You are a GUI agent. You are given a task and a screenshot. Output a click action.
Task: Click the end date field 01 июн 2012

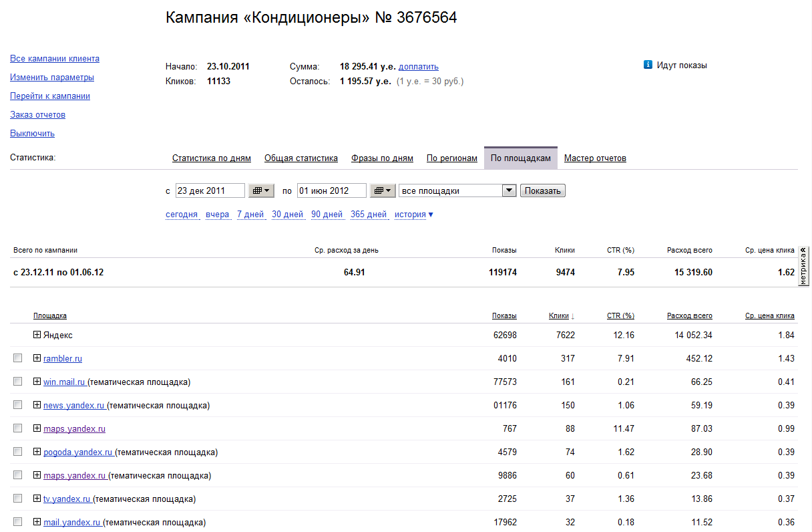332,190
